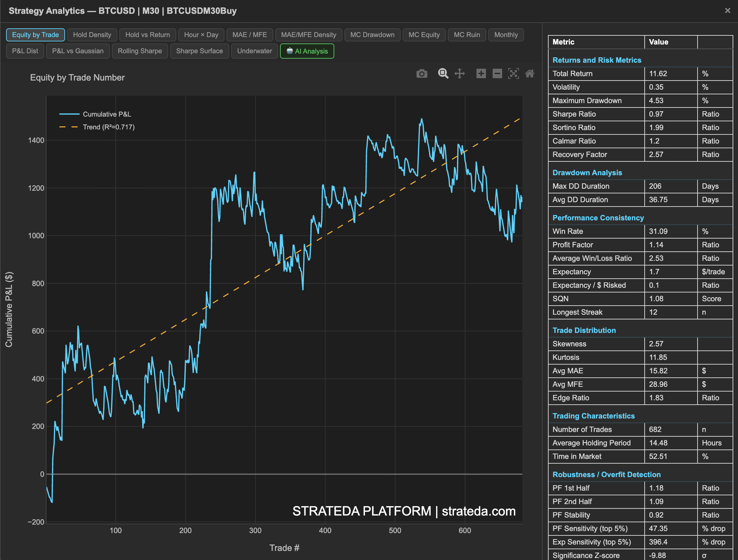The width and height of the screenshot is (738, 560).
Task: Switch to the Underwater tab
Action: pos(254,51)
